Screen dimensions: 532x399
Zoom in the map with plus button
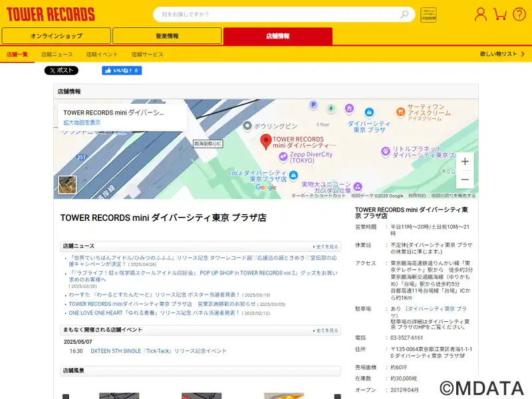point(465,162)
